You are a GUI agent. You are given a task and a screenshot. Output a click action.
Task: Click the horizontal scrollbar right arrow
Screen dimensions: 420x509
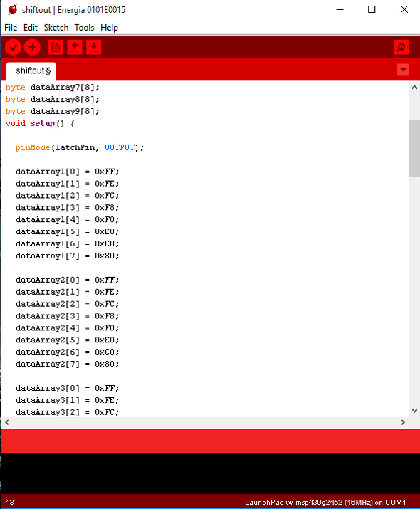pos(403,422)
